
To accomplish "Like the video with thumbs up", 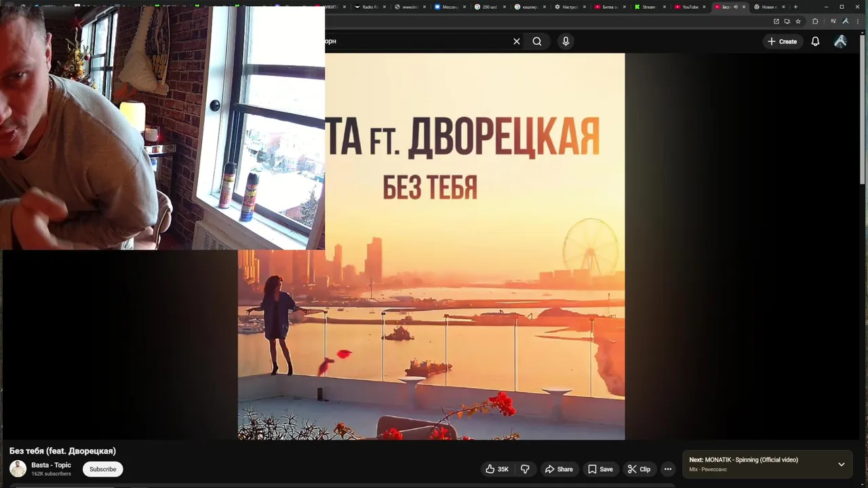I will tap(497, 469).
